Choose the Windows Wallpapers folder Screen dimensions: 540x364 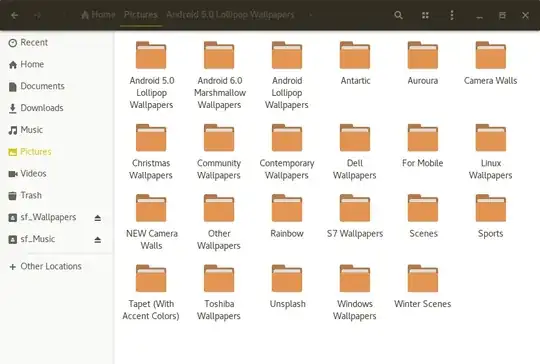tap(355, 292)
